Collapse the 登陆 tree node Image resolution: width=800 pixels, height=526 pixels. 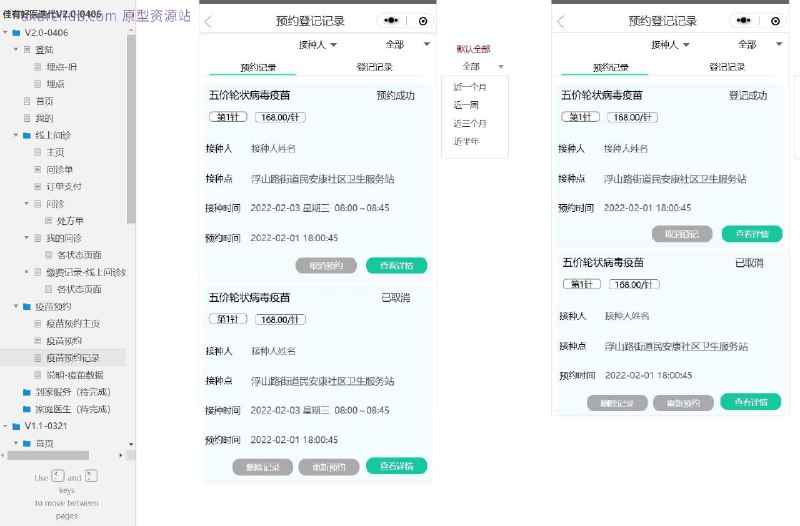tap(16, 49)
